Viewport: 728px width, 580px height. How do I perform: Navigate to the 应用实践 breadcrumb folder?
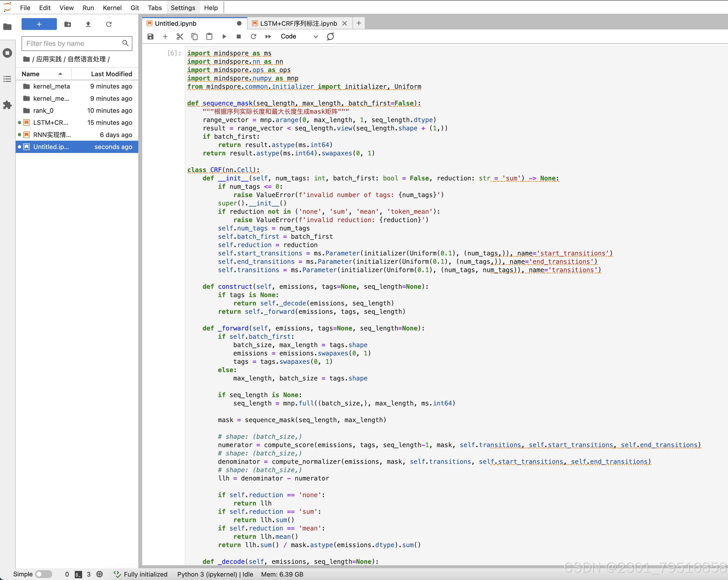tap(49, 59)
